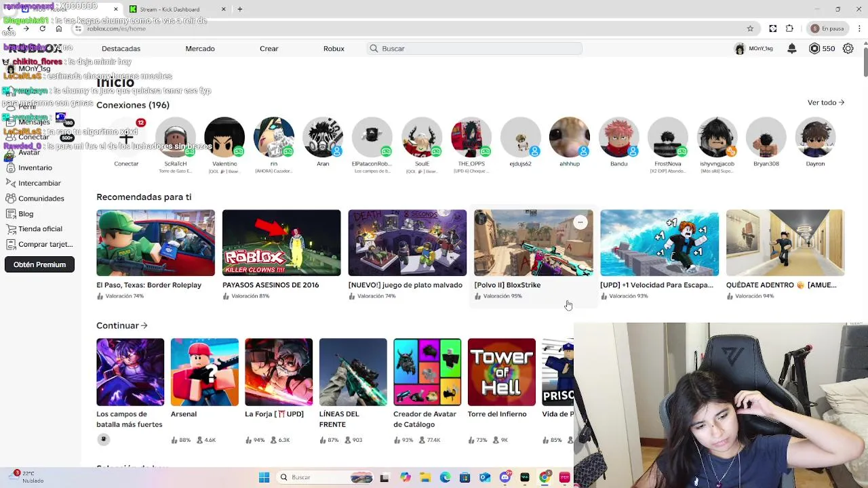Open the juego de plato malvado thumbnail
This screenshot has width=868, height=488.
tap(407, 243)
